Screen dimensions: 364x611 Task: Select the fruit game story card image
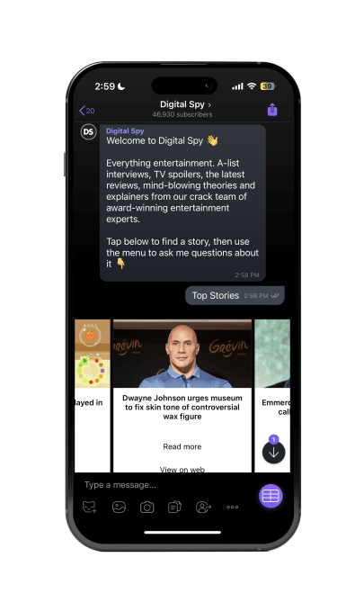coord(93,354)
